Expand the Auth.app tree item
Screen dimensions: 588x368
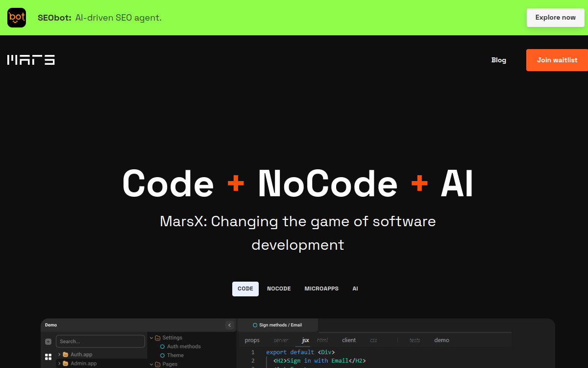point(59,354)
